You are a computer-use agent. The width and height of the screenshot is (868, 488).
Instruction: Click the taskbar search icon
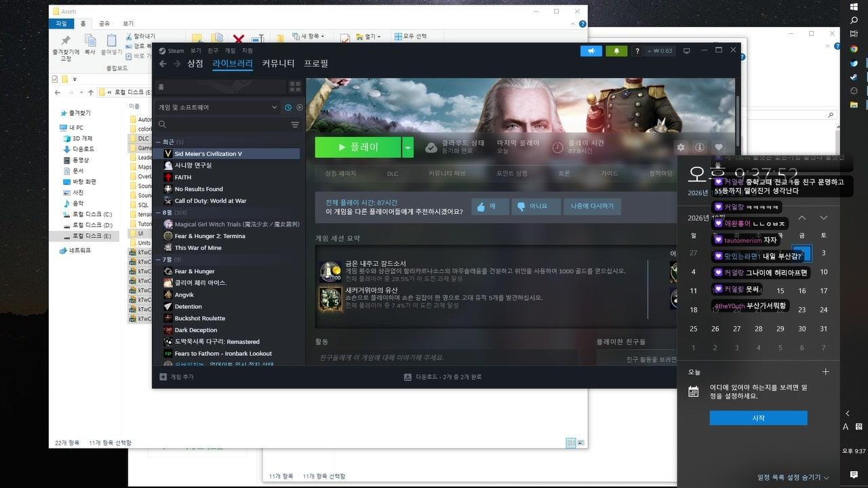(x=854, y=21)
